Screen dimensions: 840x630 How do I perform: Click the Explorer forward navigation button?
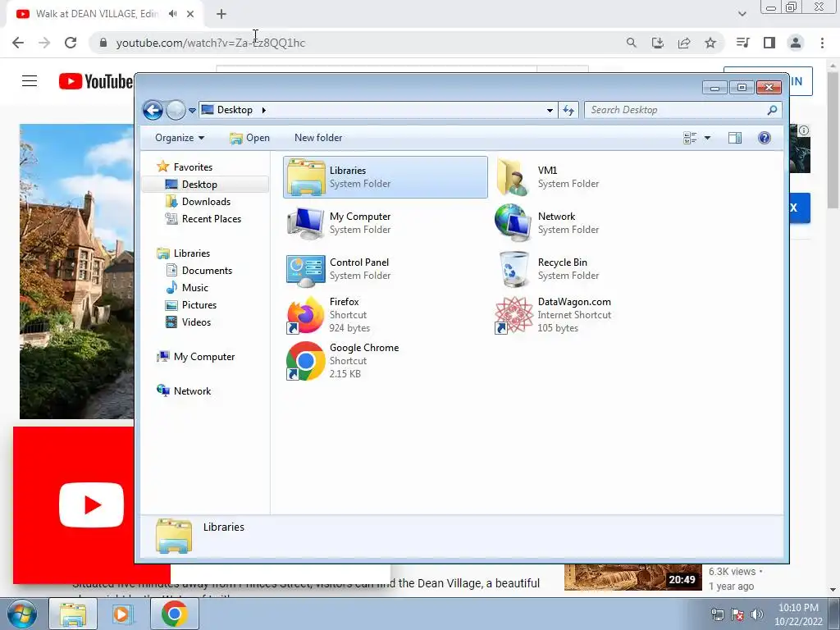coord(176,111)
